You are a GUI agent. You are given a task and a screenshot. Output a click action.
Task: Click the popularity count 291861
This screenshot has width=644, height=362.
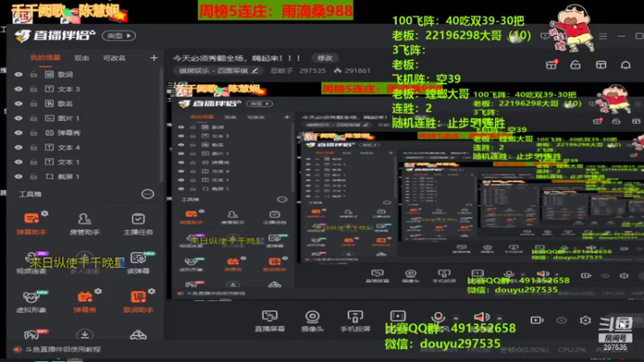pyautogui.click(x=357, y=71)
